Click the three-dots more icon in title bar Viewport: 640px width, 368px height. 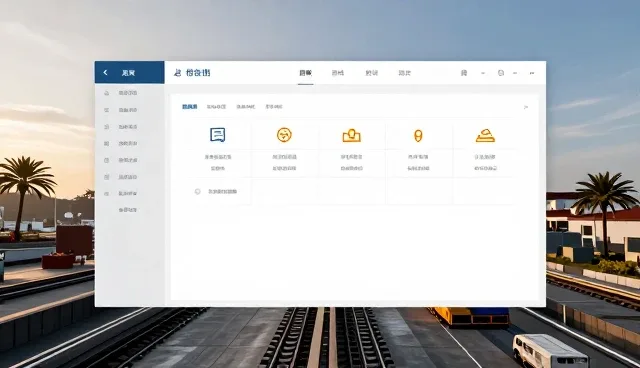coord(532,73)
